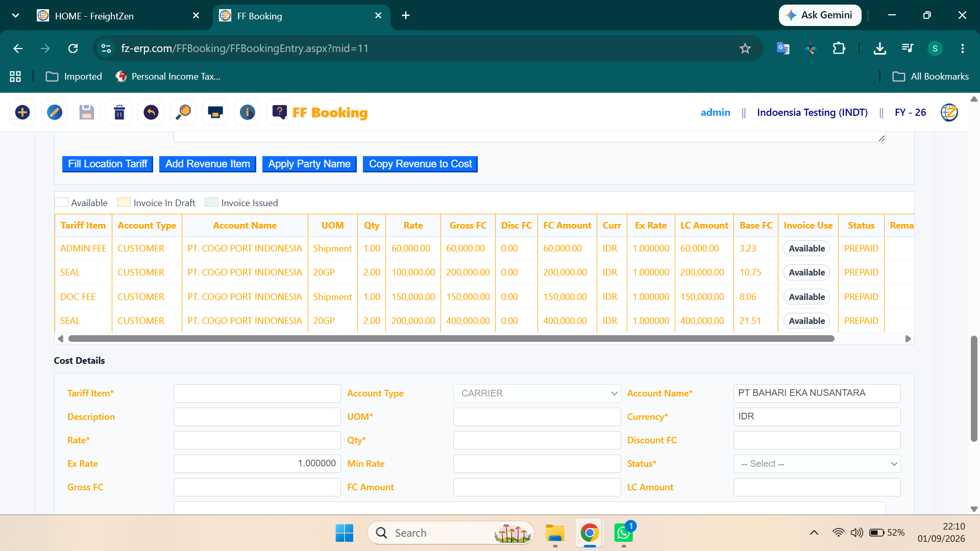The height and width of the screenshot is (551, 980).
Task: Open File Explorer from taskbar
Action: 555,533
